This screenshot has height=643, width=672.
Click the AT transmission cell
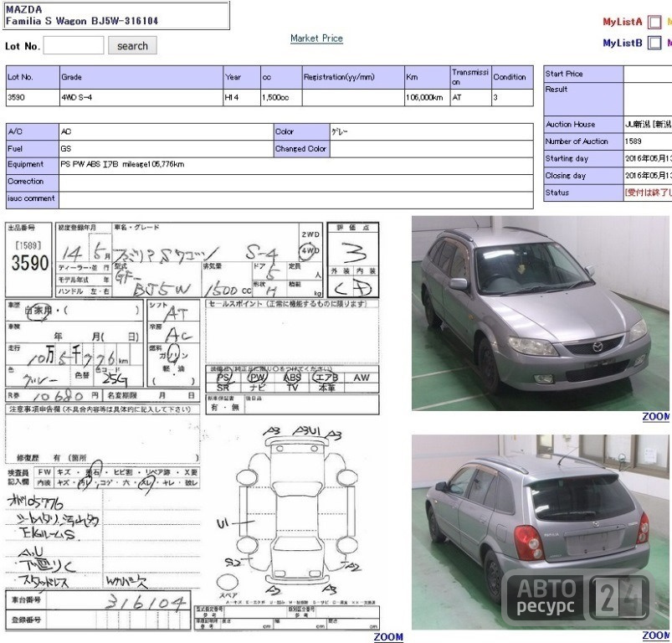pos(471,98)
